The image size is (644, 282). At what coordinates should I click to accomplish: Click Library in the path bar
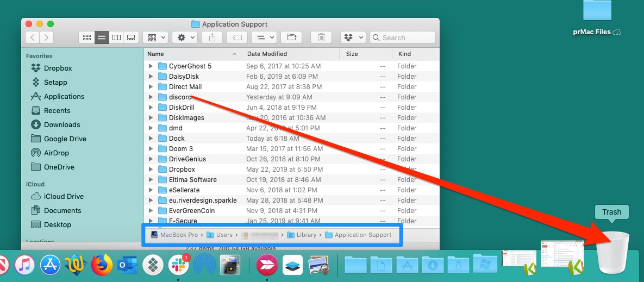click(x=302, y=235)
